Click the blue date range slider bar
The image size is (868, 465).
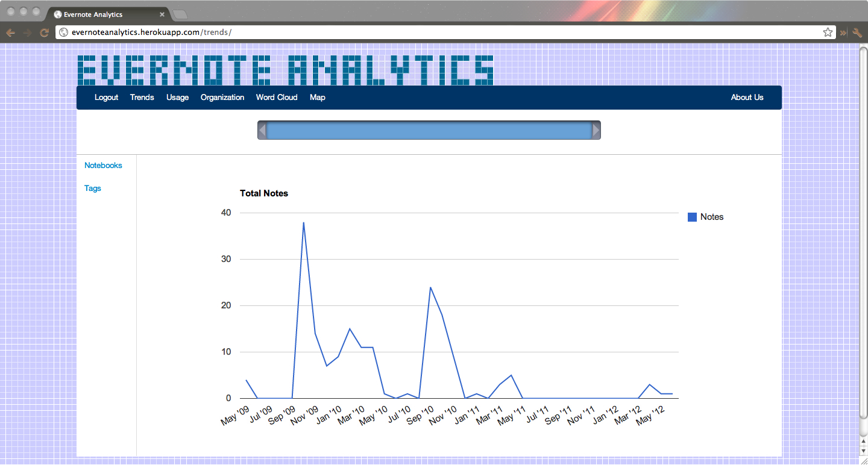[x=429, y=130]
